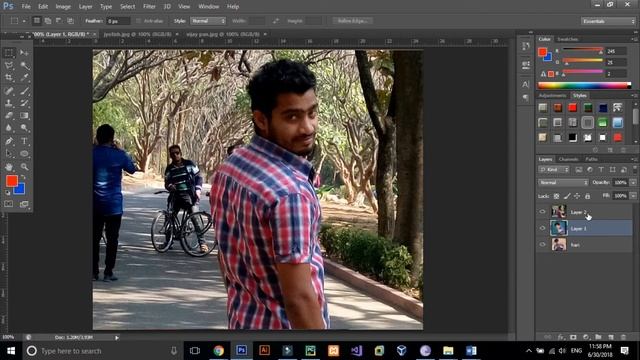Select Layer 2 in Layers panel
This screenshot has width=640, height=360.
click(x=584, y=212)
